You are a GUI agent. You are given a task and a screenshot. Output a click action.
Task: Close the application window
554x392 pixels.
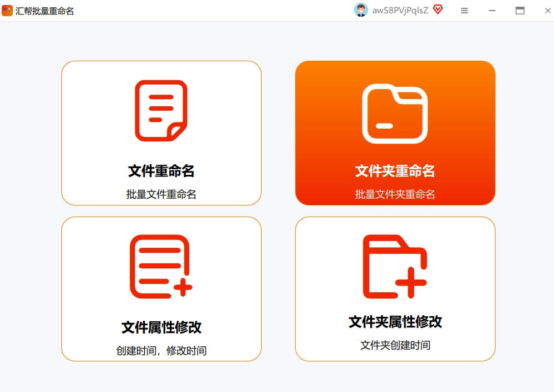coord(548,11)
